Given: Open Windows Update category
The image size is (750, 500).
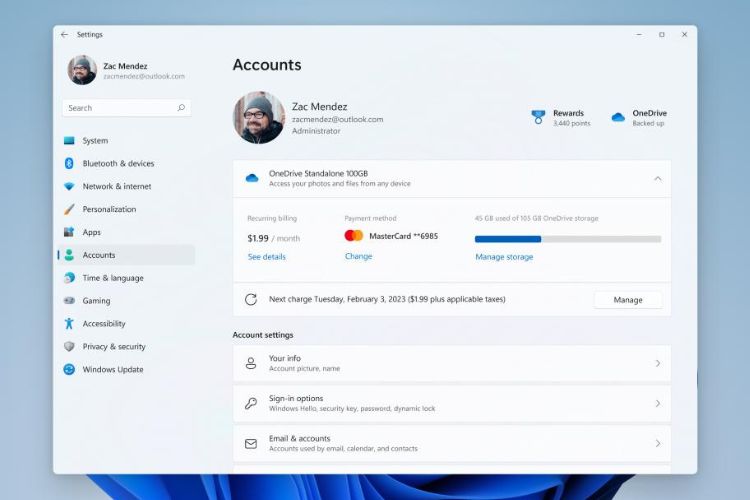Looking at the screenshot, I should (126, 369).
